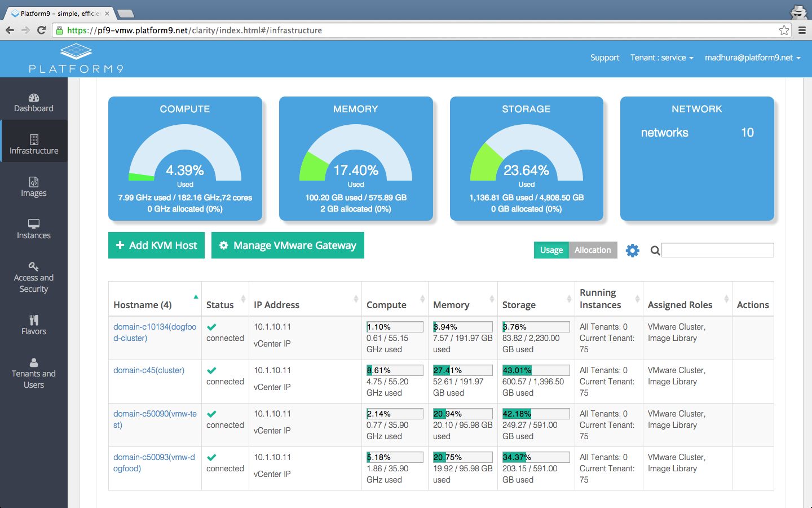Image resolution: width=812 pixels, height=508 pixels.
Task: Open the Flavors sidebar item
Action: pos(34,325)
